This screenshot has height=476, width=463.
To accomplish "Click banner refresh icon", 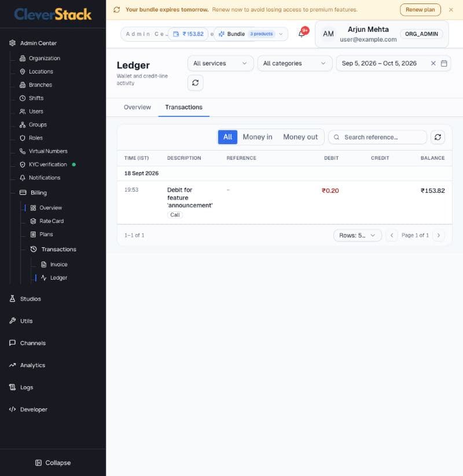I will pyautogui.click(x=117, y=10).
